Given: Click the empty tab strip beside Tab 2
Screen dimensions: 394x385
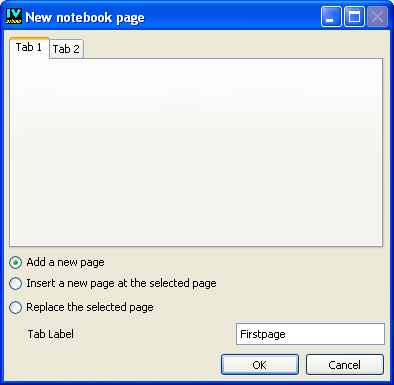Looking at the screenshot, I should click(x=233, y=49).
